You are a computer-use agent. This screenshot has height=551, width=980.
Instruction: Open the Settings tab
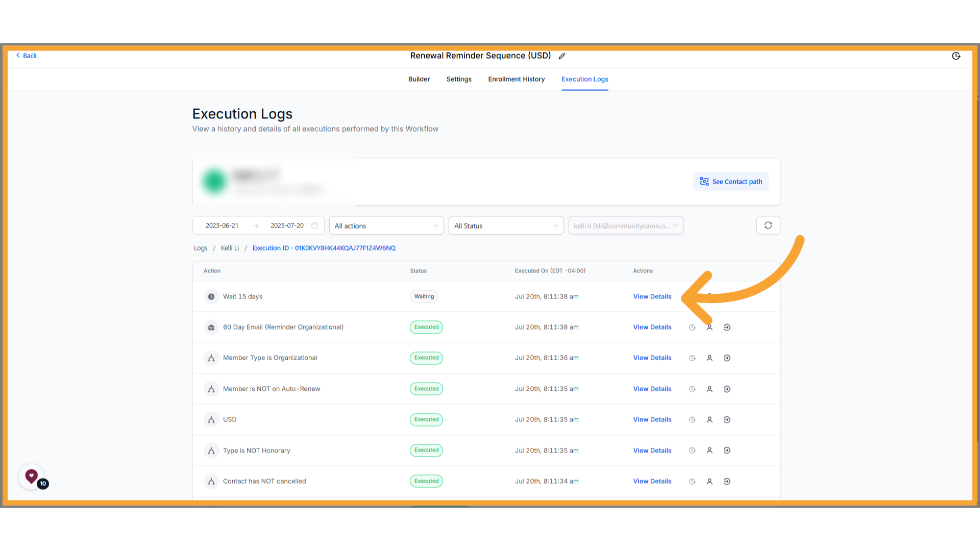458,79
